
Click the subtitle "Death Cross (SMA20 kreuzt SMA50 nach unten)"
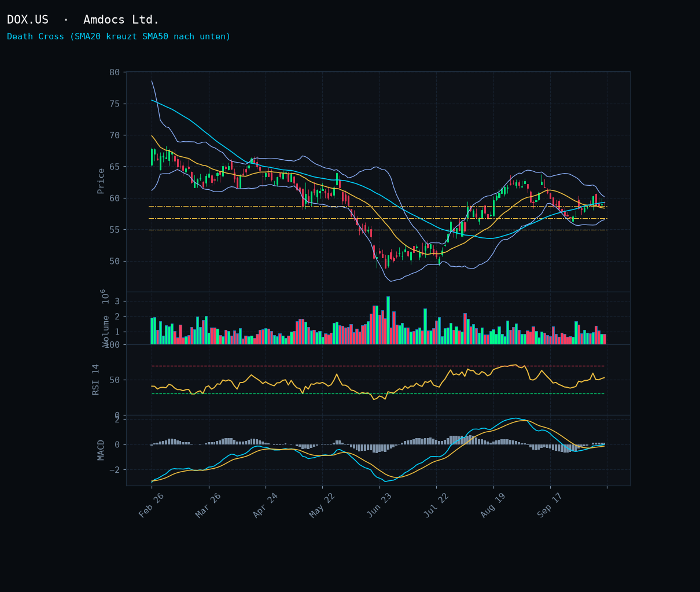pyautogui.click(x=119, y=36)
